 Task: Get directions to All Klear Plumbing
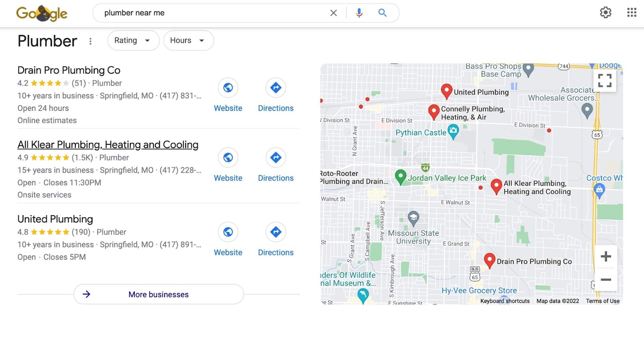coord(276,158)
